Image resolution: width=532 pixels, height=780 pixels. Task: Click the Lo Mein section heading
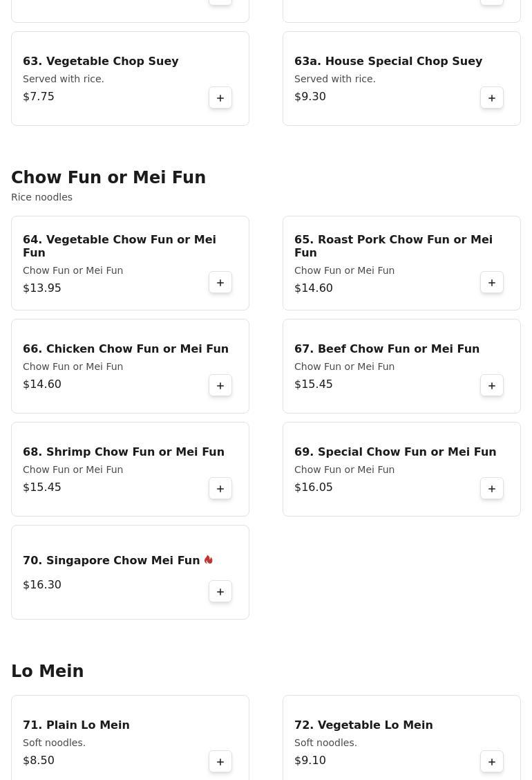(48, 671)
